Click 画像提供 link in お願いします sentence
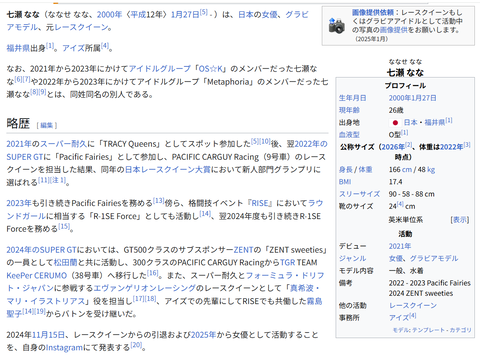This screenshot has width=480, height=361. point(394,30)
